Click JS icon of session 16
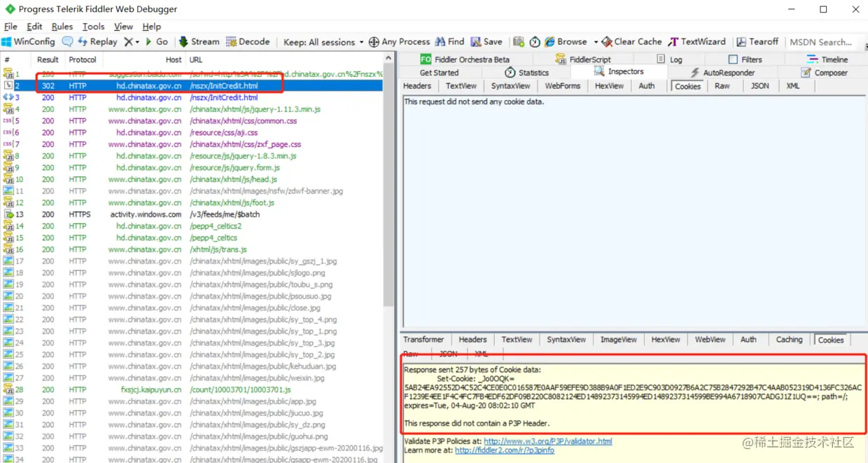868x463 pixels. click(x=8, y=249)
